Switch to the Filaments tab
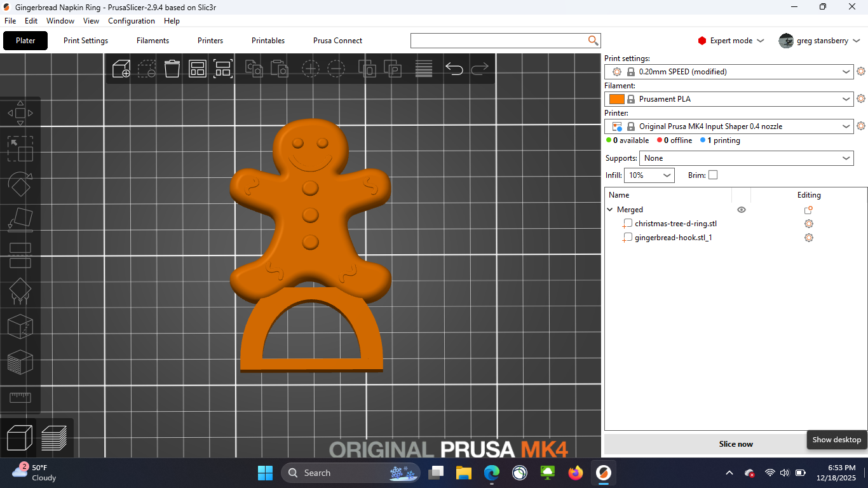Viewport: 868px width, 488px height. coord(153,41)
